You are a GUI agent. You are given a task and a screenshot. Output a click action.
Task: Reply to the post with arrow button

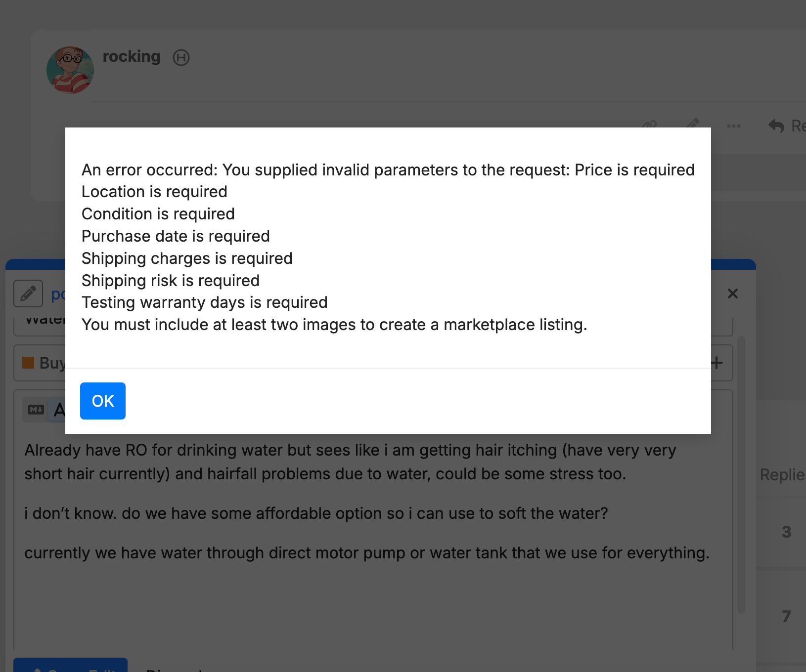click(787, 126)
